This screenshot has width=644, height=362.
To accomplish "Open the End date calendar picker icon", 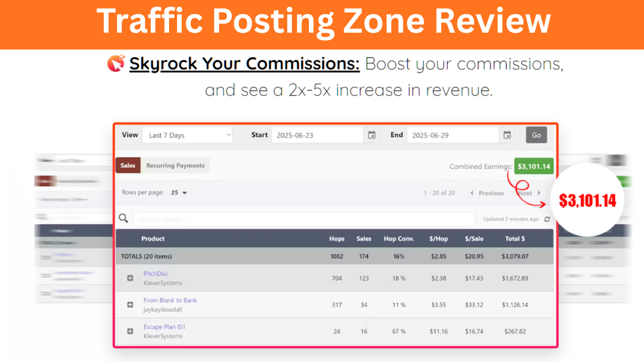I will coord(507,135).
